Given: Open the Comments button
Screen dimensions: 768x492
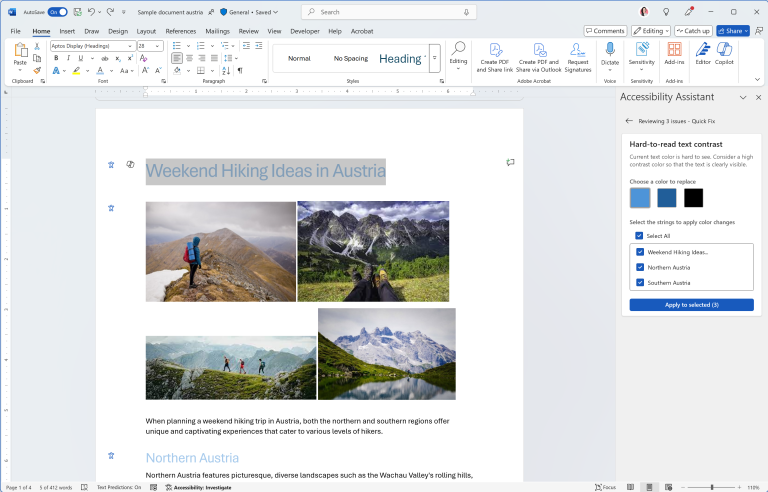Looking at the screenshot, I should [605, 31].
